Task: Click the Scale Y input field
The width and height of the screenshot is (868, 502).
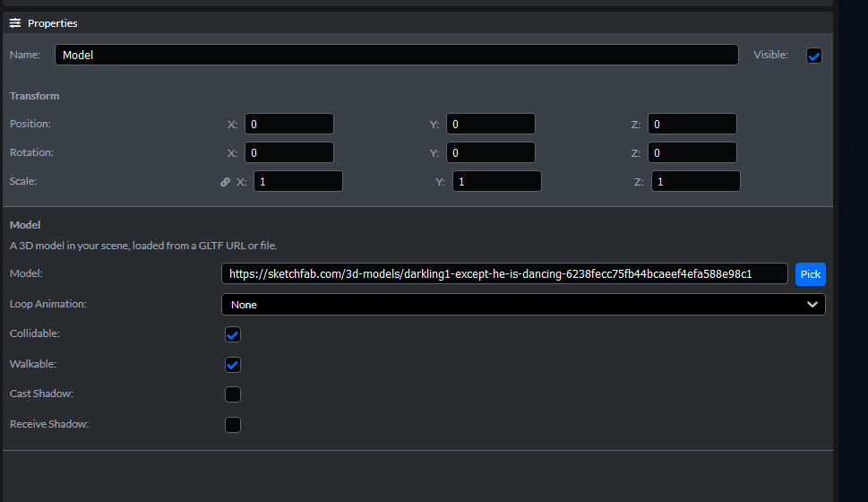Action: 496,182
